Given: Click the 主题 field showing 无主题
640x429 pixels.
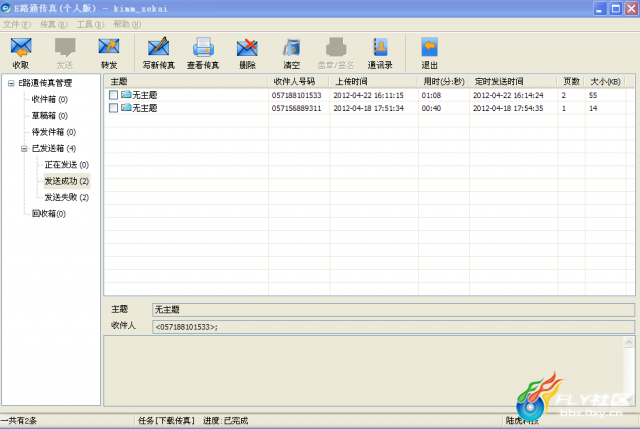Looking at the screenshot, I should click(x=393, y=310).
